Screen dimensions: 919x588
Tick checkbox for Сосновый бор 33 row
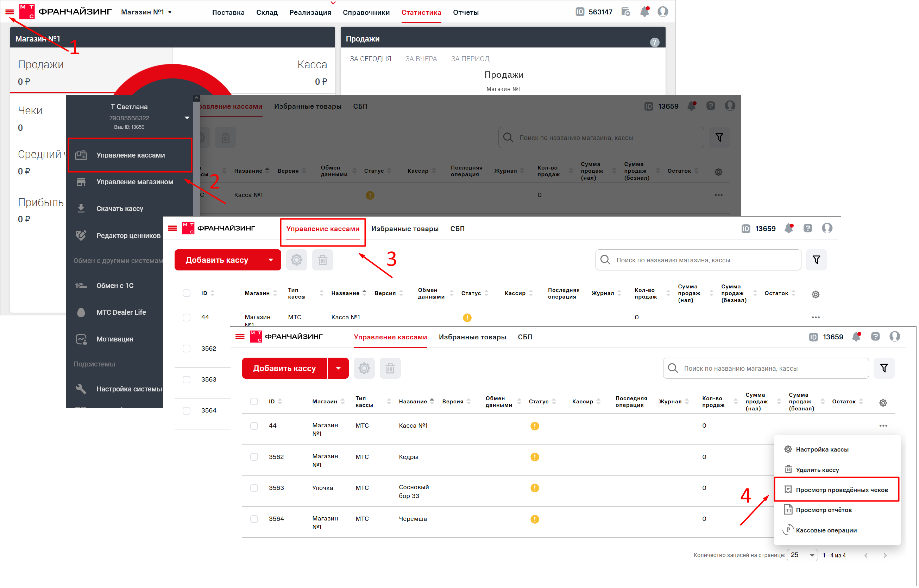click(254, 488)
